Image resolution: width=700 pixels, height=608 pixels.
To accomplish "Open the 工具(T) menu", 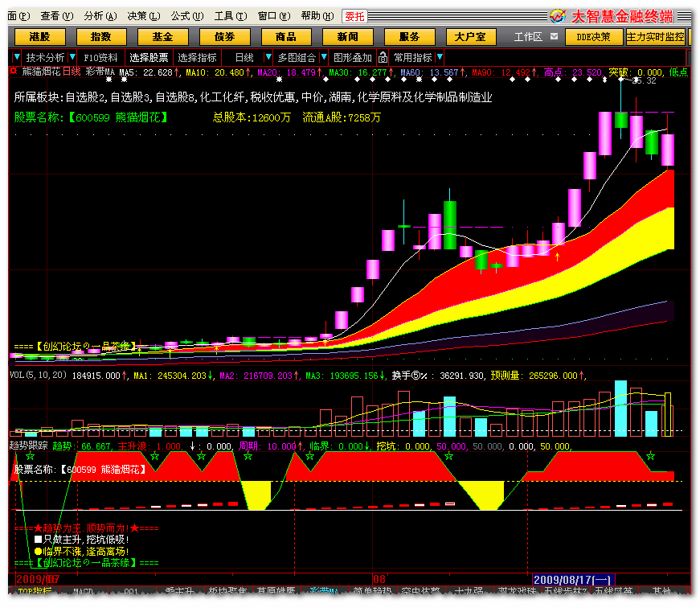I will [x=231, y=16].
